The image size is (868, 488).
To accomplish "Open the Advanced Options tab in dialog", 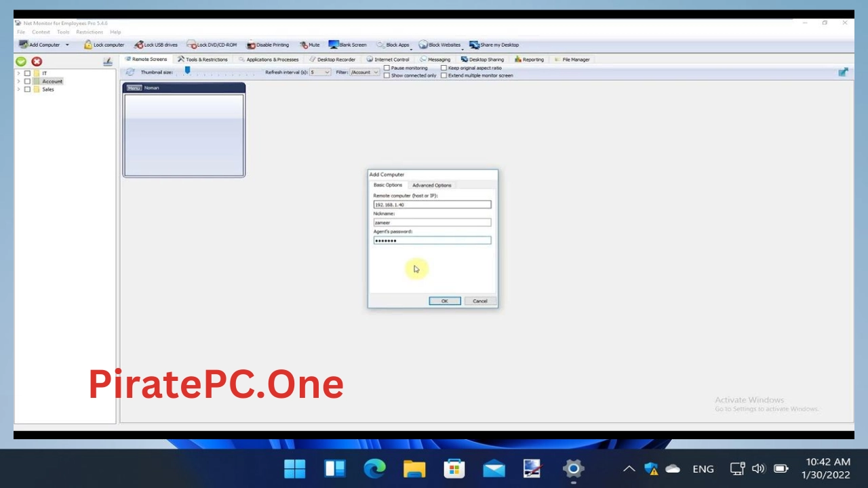I will point(432,185).
